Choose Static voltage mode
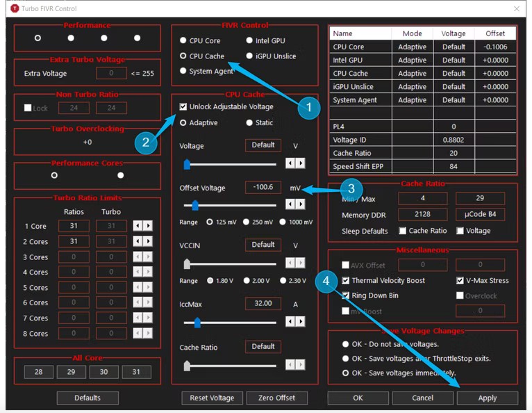This screenshot has width=532, height=413. (249, 122)
